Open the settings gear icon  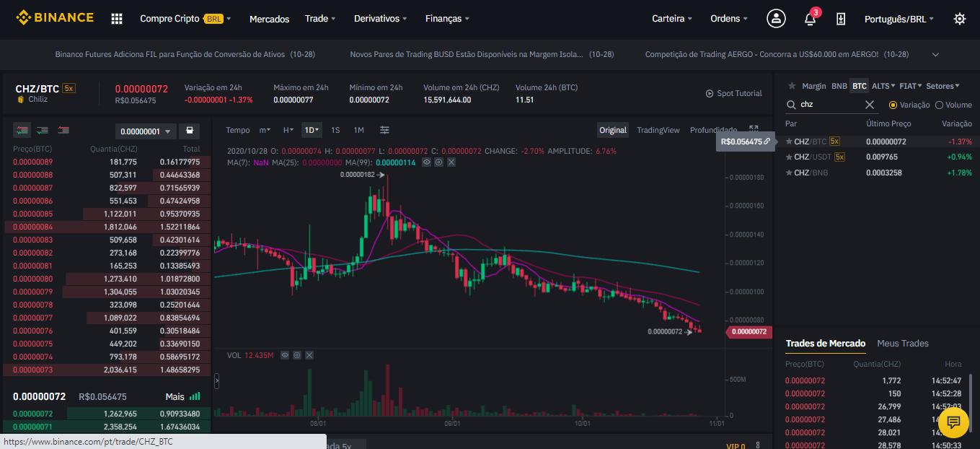tap(959, 19)
